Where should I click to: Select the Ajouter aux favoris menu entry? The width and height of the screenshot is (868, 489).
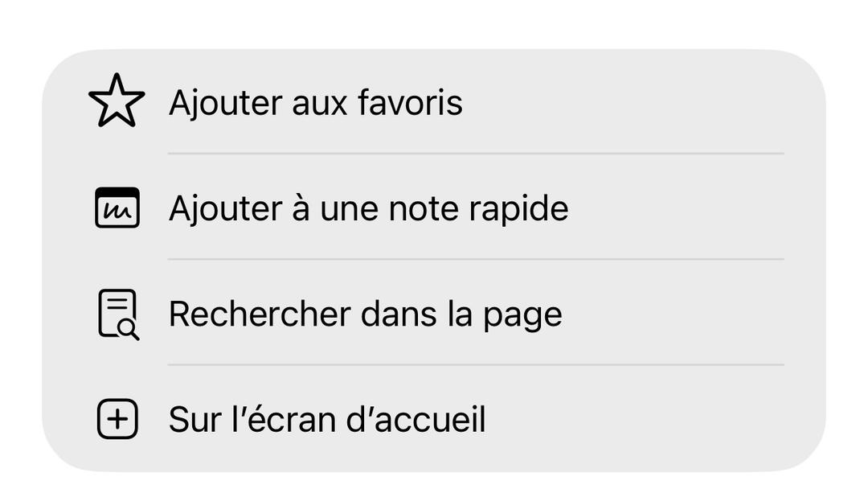click(x=313, y=102)
